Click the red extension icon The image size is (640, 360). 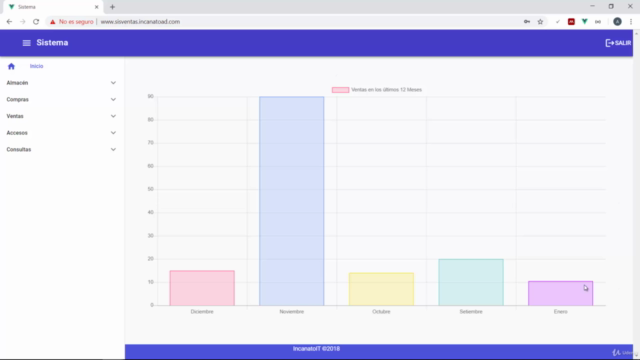point(571,22)
